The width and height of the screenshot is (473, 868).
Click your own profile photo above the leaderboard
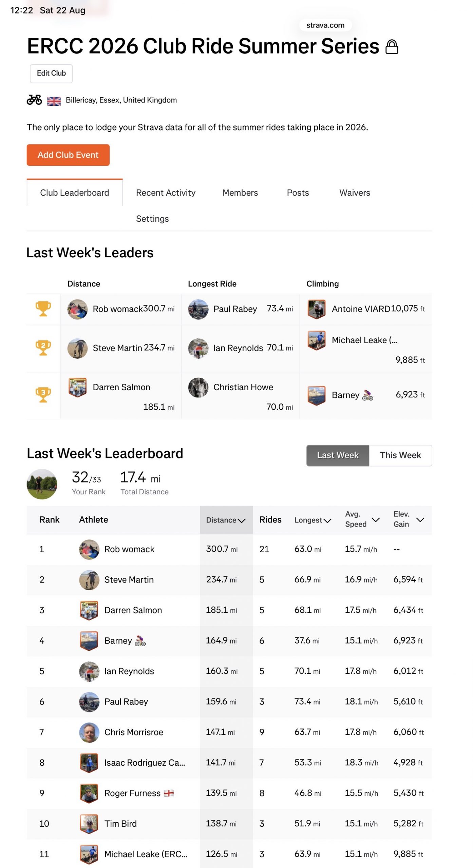tap(42, 484)
